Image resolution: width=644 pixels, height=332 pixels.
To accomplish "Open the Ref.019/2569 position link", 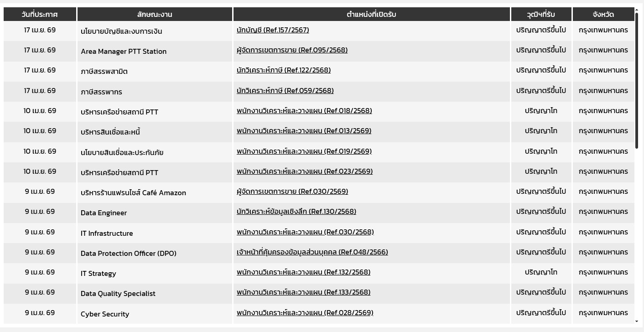I will point(304,151).
